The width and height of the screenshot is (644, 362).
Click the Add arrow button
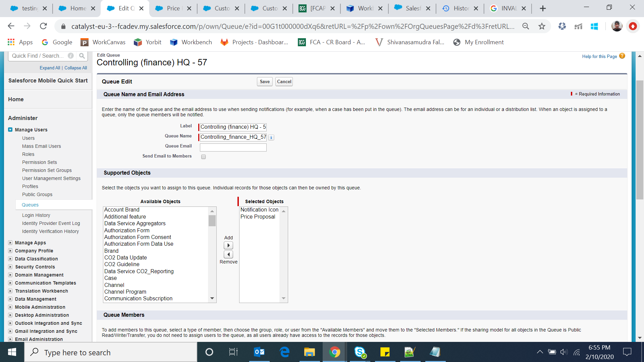[228, 245]
